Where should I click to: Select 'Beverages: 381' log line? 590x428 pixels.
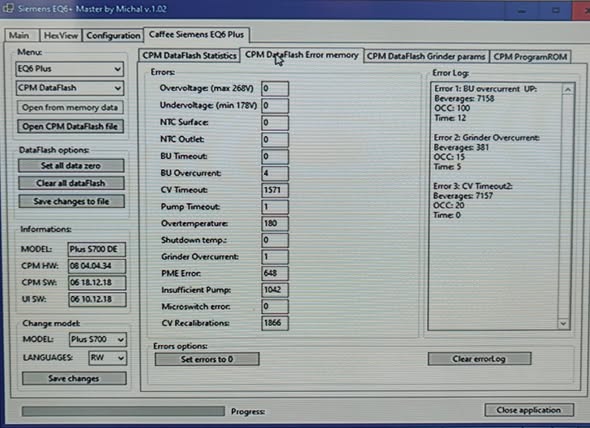461,148
